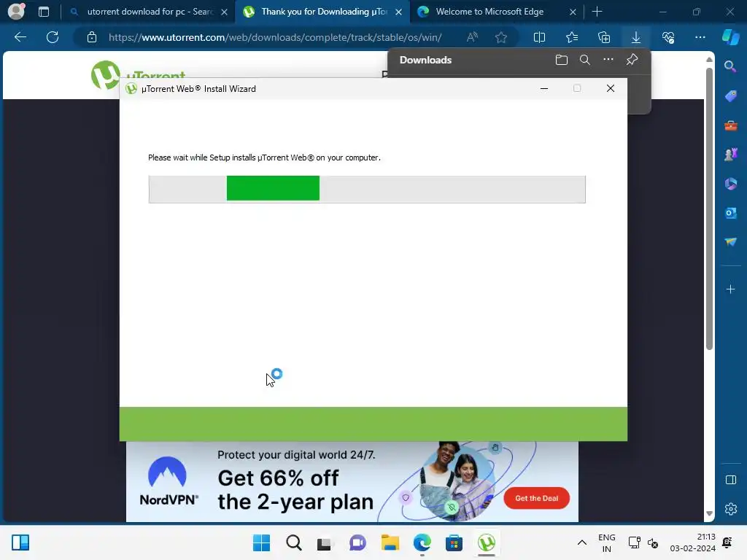The image size is (747, 560).
Task: Show hidden system tray icons
Action: [581, 542]
